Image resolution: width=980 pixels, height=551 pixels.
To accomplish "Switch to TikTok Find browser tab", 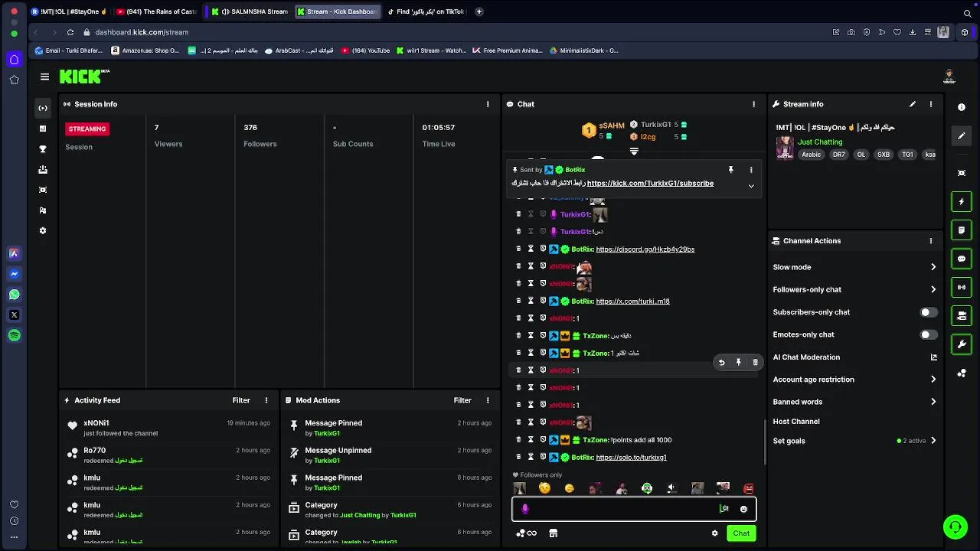I will [426, 11].
